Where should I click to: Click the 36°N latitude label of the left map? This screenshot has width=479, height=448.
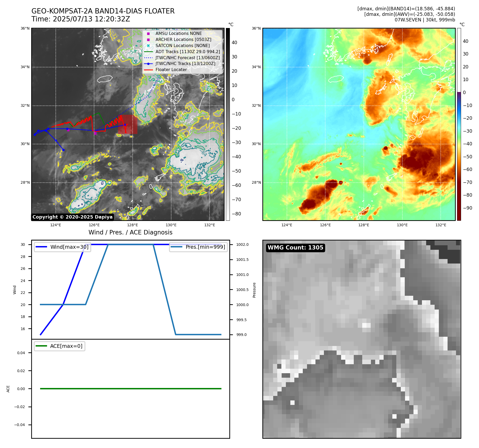click(25, 29)
